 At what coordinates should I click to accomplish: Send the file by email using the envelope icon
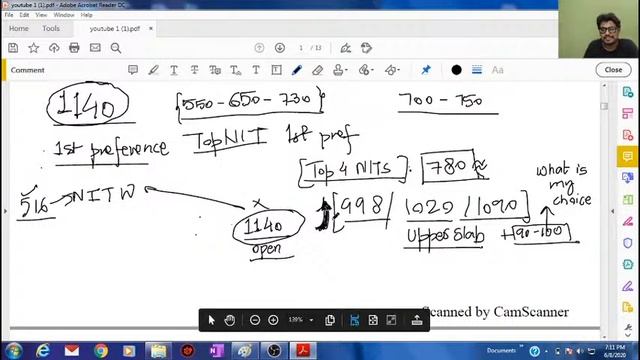pyautogui.click(x=95, y=48)
